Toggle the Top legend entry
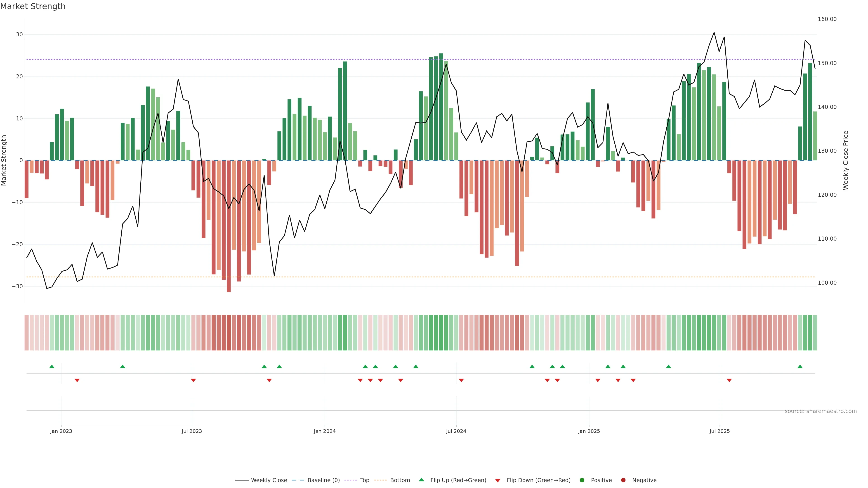Image resolution: width=868 pixels, height=488 pixels. (364, 480)
